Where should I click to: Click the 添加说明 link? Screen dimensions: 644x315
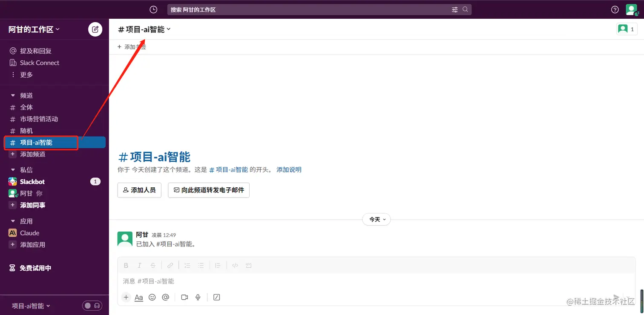tap(289, 169)
